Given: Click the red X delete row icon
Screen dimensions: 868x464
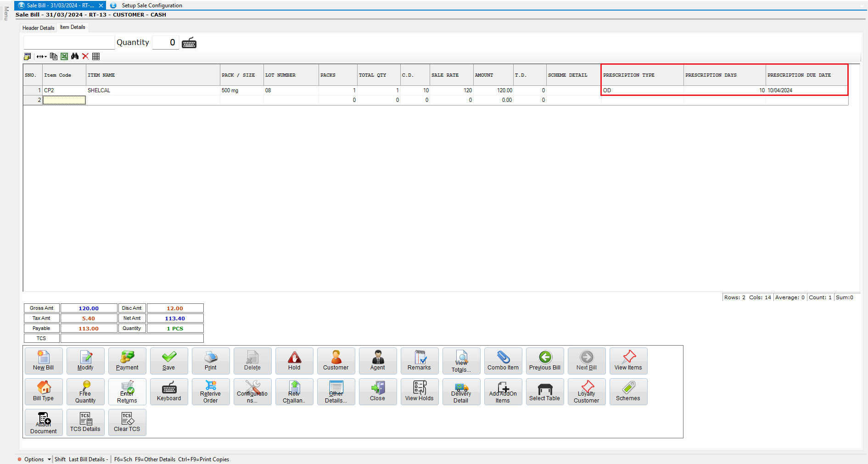Looking at the screenshot, I should [85, 56].
